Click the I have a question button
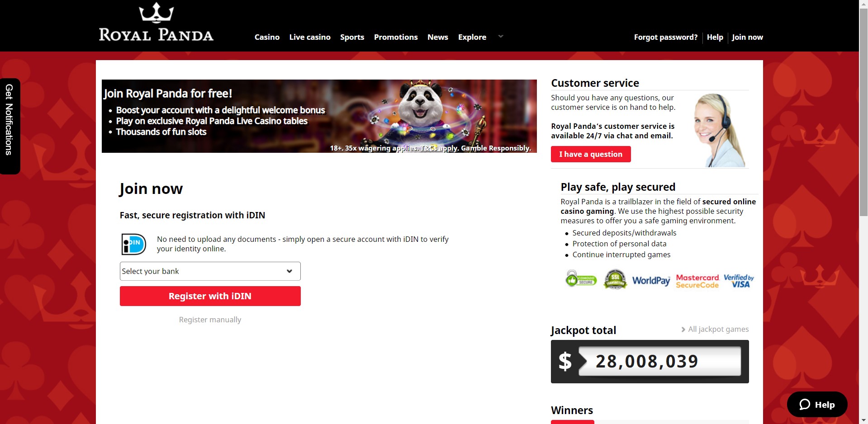The width and height of the screenshot is (868, 424). pyautogui.click(x=590, y=154)
